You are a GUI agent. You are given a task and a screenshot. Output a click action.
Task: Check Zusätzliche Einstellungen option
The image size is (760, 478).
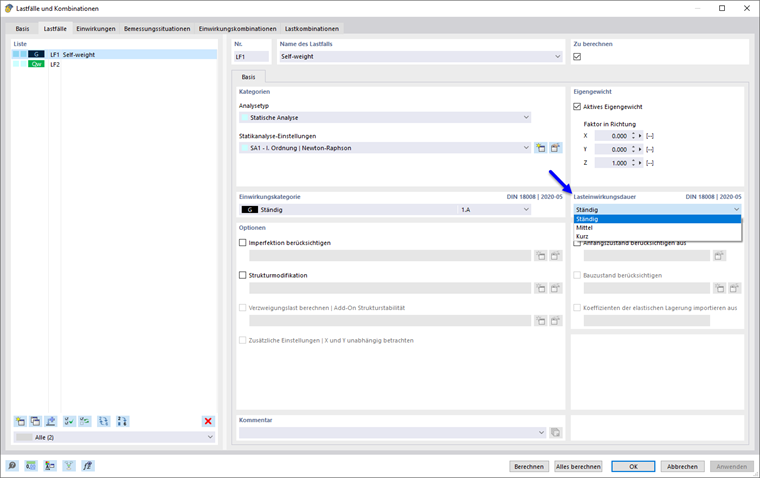(243, 340)
